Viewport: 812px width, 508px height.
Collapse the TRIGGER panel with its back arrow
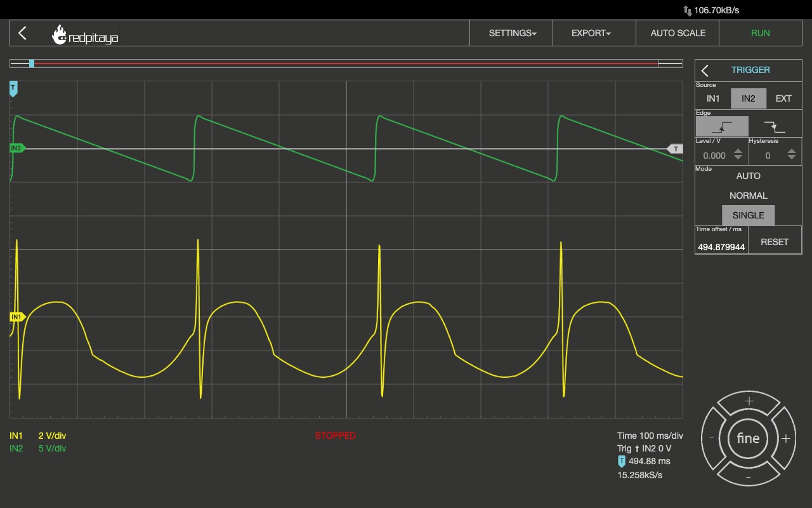705,70
